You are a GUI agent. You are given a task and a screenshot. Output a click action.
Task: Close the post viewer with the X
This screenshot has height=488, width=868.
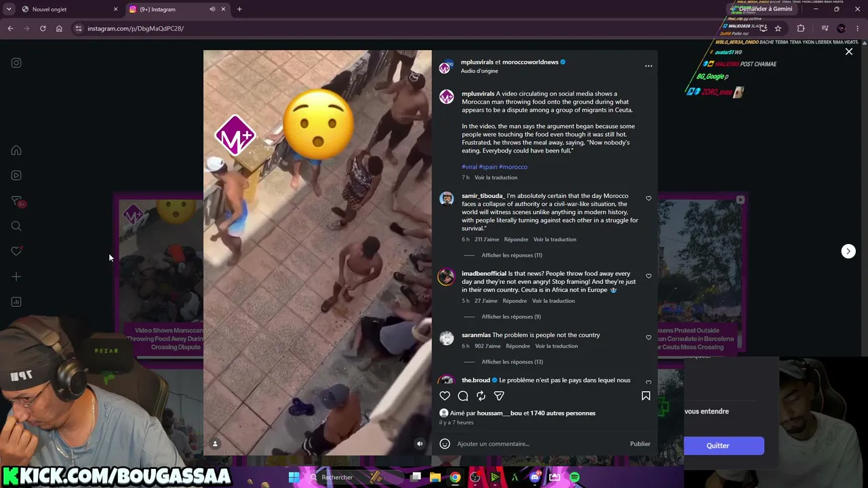[x=848, y=52]
